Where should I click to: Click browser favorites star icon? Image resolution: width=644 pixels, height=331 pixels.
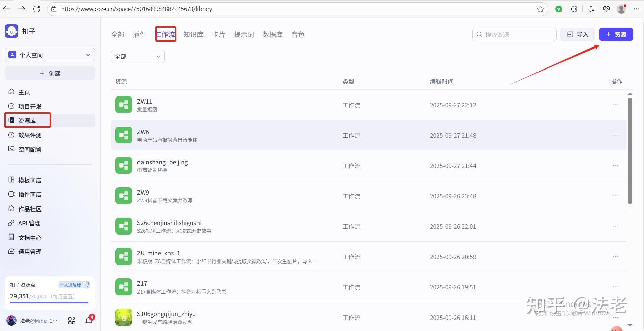click(541, 9)
